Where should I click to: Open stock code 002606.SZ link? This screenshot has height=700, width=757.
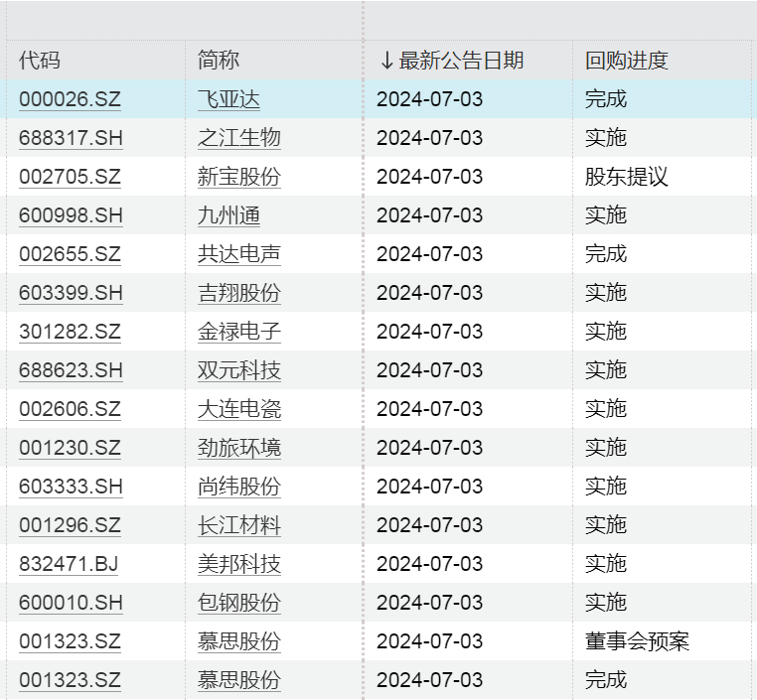click(x=70, y=409)
